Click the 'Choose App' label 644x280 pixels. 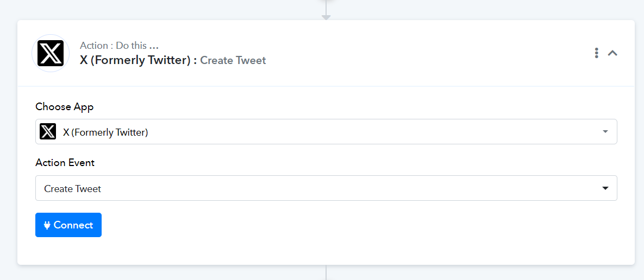point(65,106)
